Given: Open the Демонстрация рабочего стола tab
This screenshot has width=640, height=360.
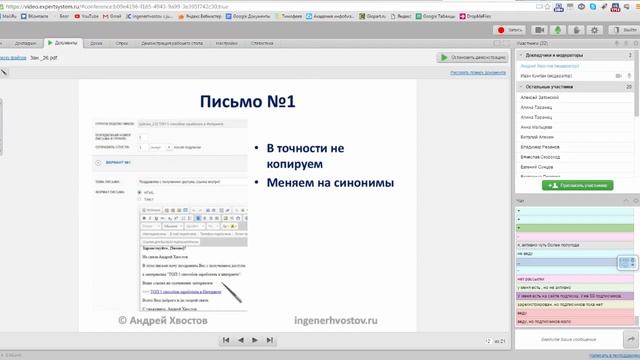Looking at the screenshot, I should tap(172, 43).
